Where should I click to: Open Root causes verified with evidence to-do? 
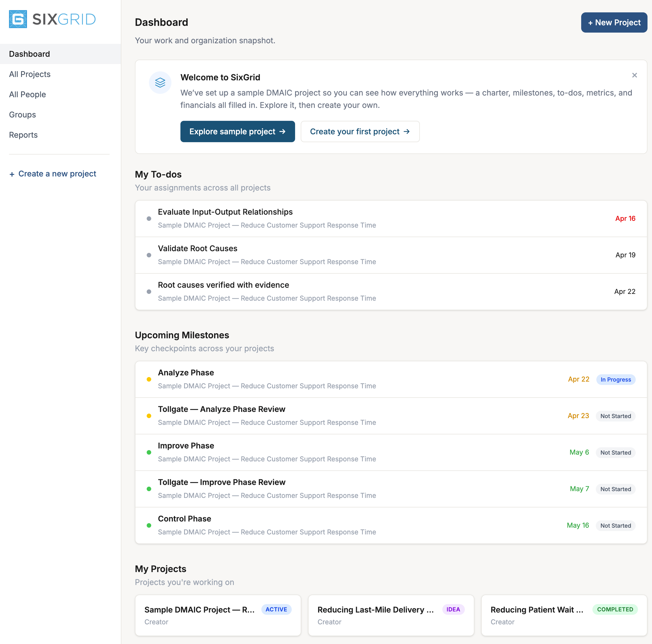pyautogui.click(x=223, y=285)
